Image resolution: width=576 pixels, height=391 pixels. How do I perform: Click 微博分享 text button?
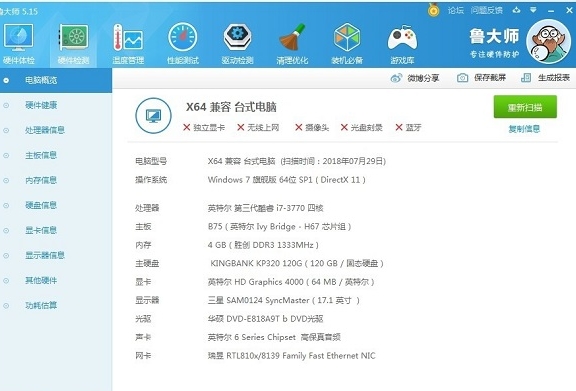click(423, 78)
